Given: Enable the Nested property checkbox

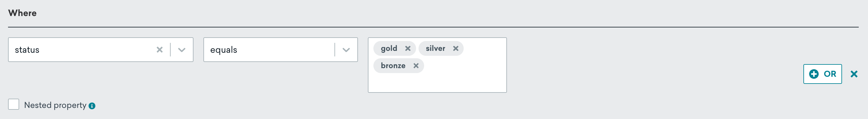Looking at the screenshot, I should (x=14, y=104).
